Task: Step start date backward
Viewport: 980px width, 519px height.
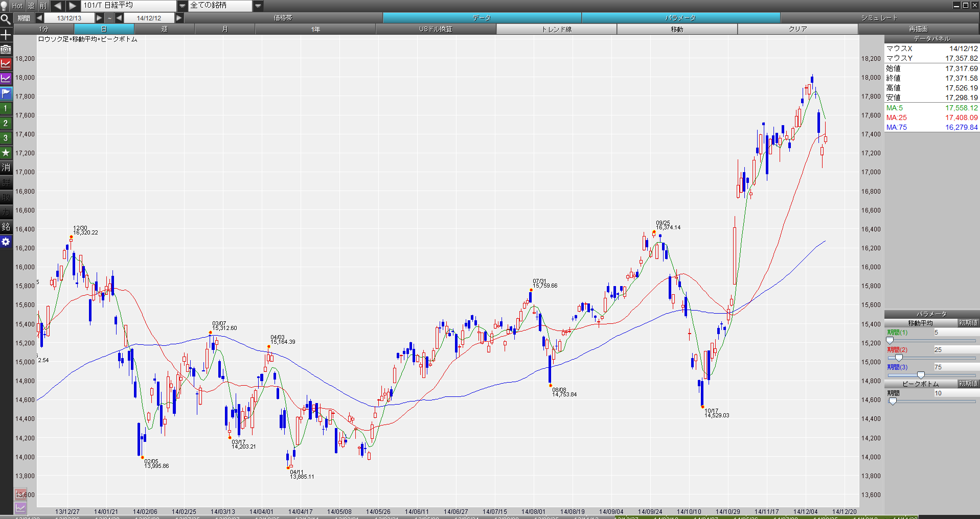Action: point(39,18)
